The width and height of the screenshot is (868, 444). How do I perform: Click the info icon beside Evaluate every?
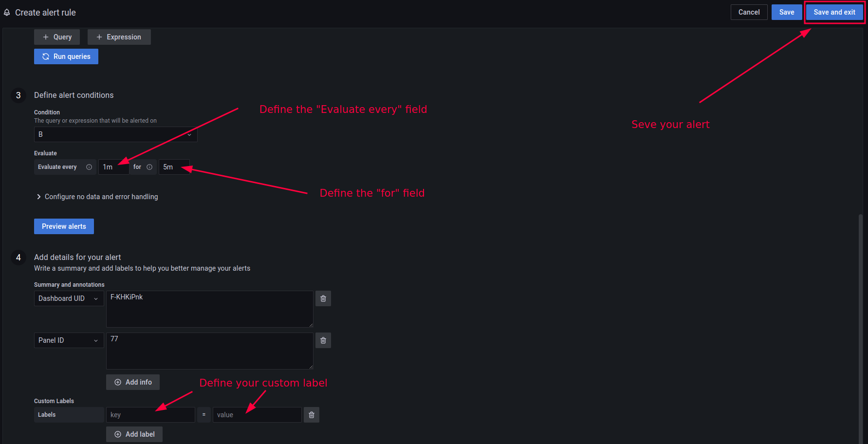pyautogui.click(x=89, y=167)
